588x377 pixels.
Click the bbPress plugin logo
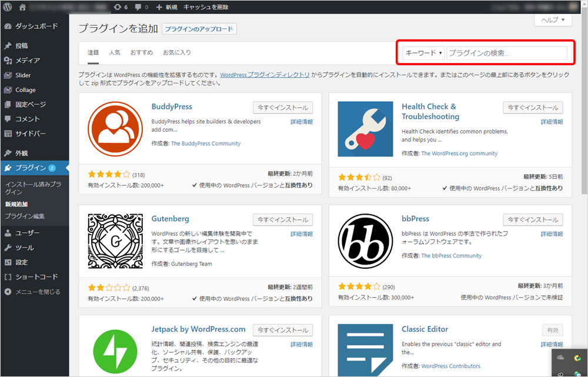point(365,241)
